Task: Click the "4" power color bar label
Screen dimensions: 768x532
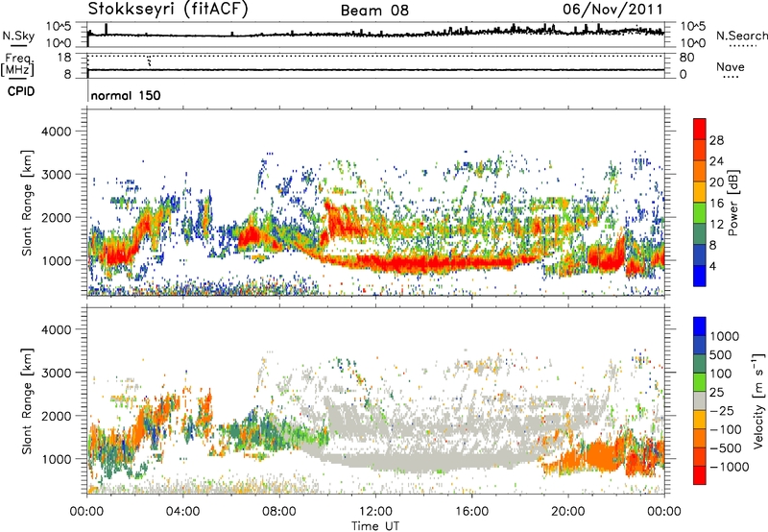Action: 712,267
